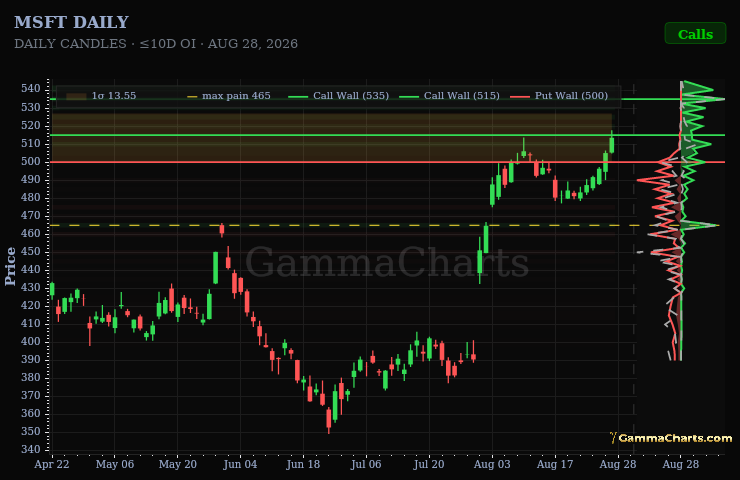Toggle the max pain 465 legend entry
Screen dimensions: 740x480
(229, 96)
